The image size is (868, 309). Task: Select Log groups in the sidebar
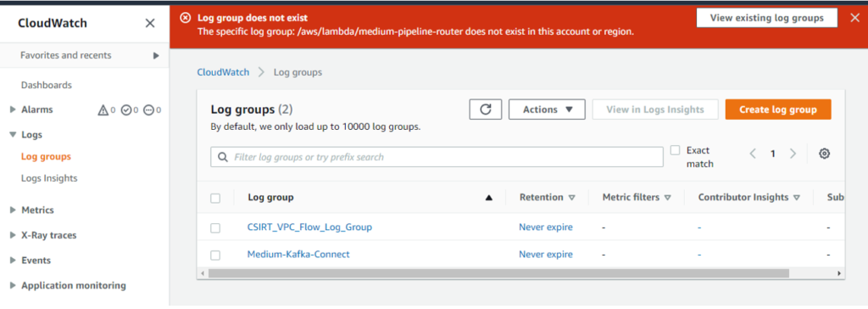pos(46,156)
